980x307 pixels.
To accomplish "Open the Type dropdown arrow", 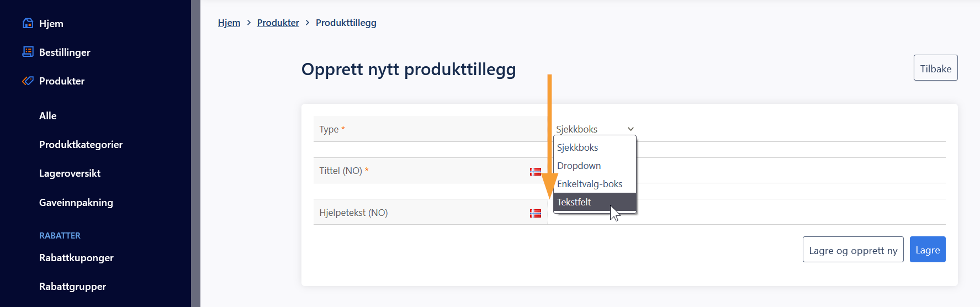I will (x=631, y=129).
